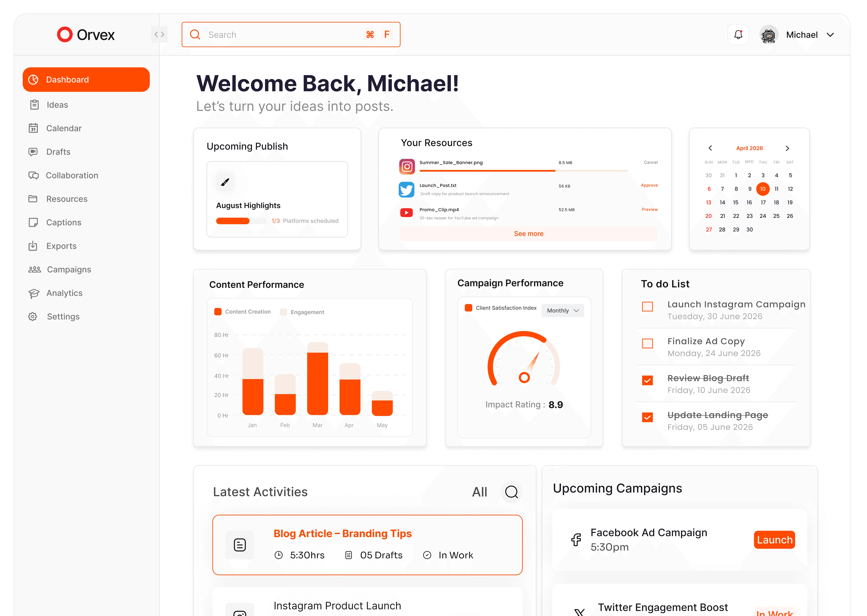The image size is (867, 616).
Task: Click Michael's avatar picture
Action: coord(768,35)
